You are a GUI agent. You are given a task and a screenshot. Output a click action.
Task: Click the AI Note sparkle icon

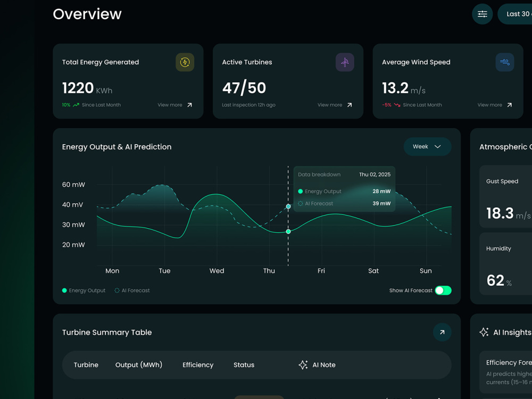click(x=303, y=365)
